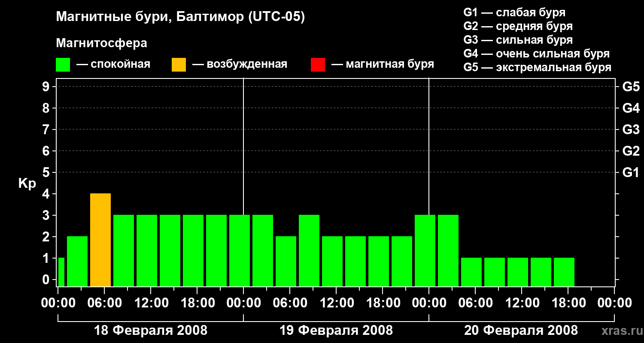Click the '12:00' time label under 19 February

(336, 303)
